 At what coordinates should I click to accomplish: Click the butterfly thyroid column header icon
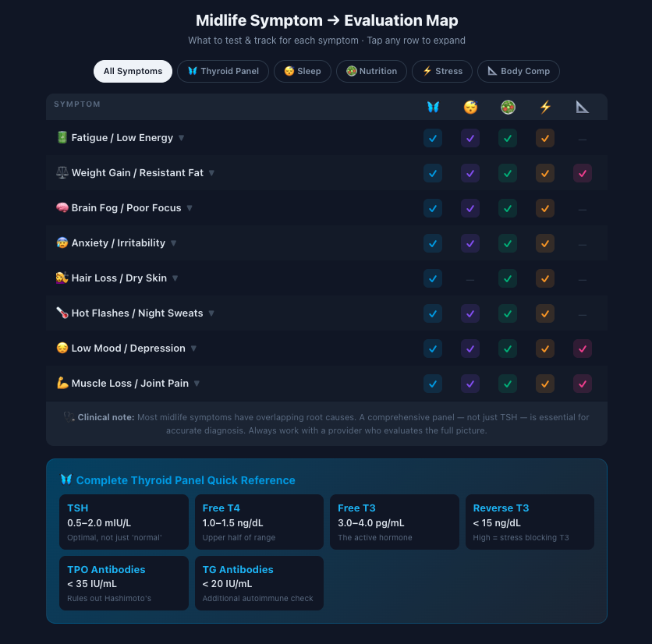(433, 107)
